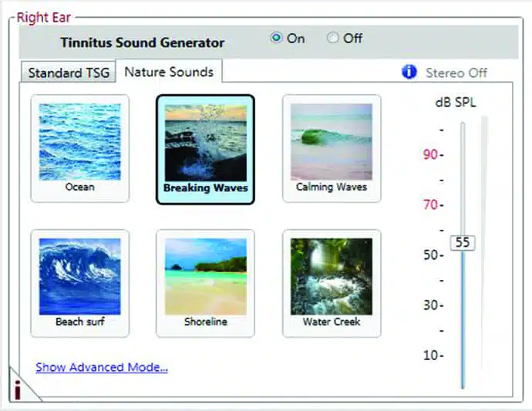Toggle the Stereo Off option

click(x=456, y=72)
